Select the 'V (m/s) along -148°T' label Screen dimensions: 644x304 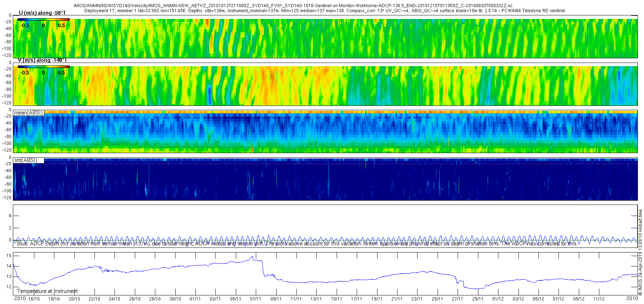point(42,60)
